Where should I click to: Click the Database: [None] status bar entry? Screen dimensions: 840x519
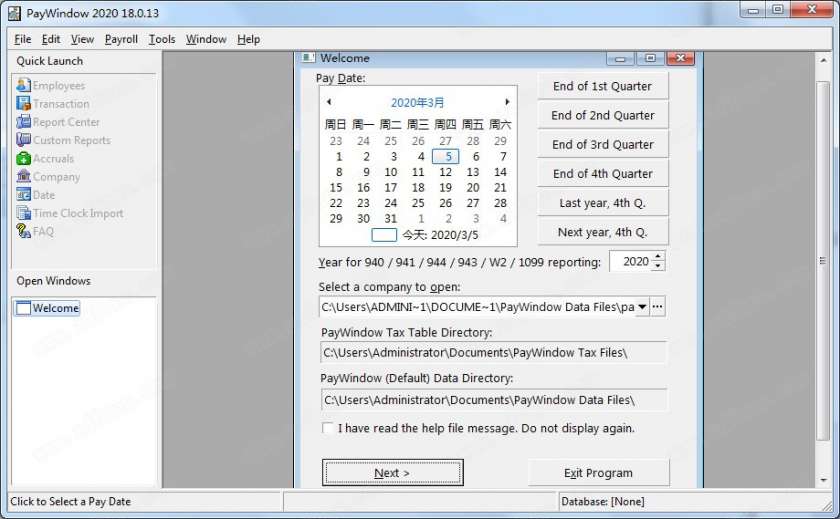coord(603,501)
